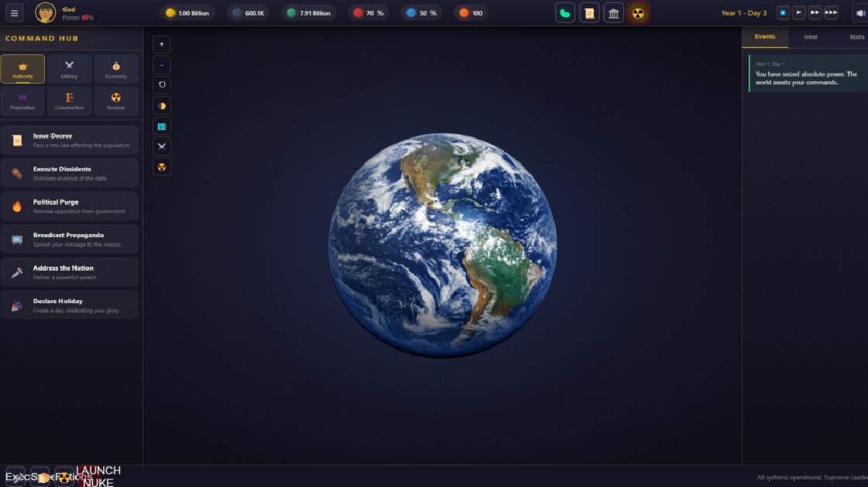Open the Military category panel

click(69, 68)
